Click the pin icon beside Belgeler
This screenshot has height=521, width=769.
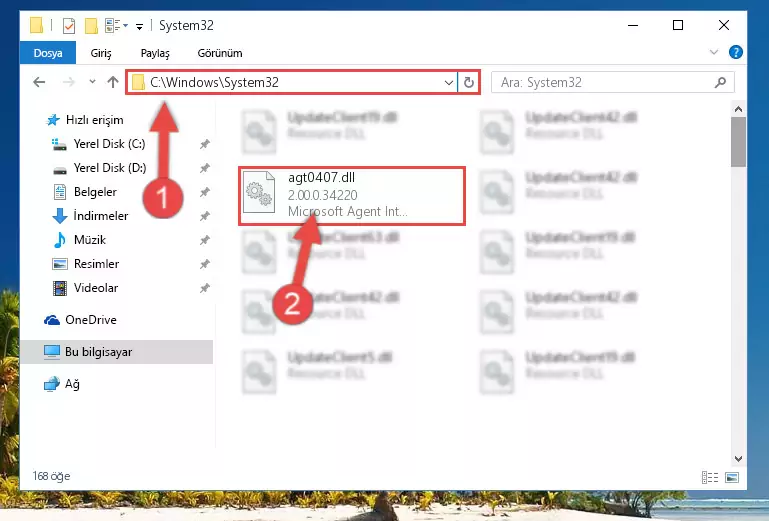click(205, 192)
